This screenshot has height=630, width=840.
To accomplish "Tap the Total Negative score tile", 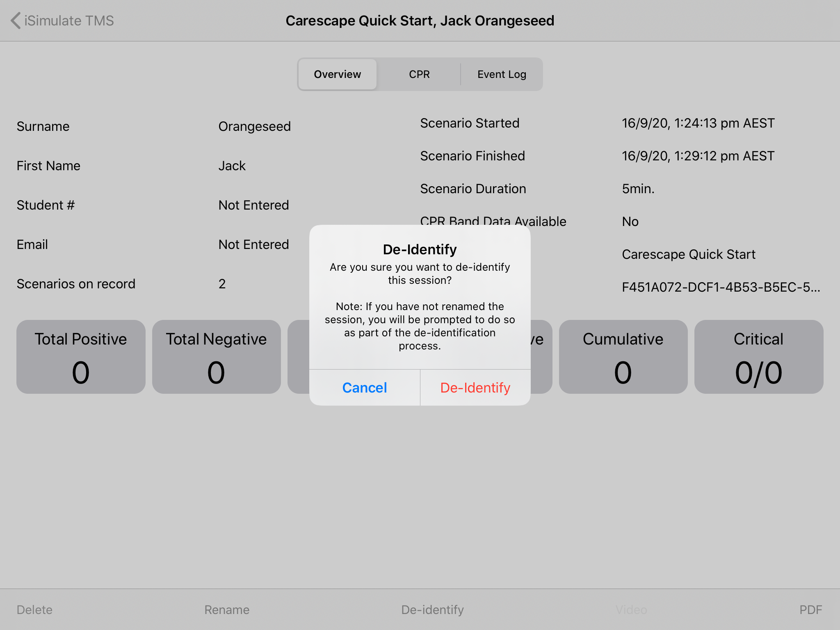I will pos(216,357).
